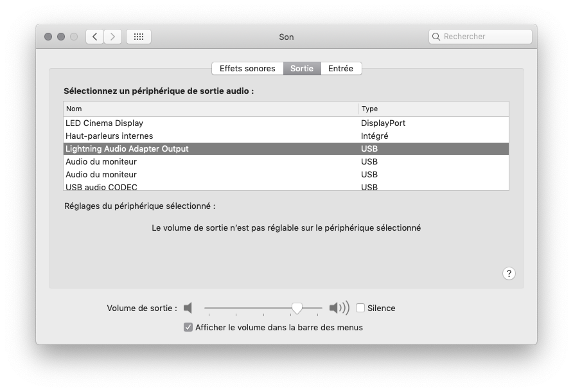Click the Intégré type cell
Image resolution: width=573 pixels, height=392 pixels.
(375, 136)
